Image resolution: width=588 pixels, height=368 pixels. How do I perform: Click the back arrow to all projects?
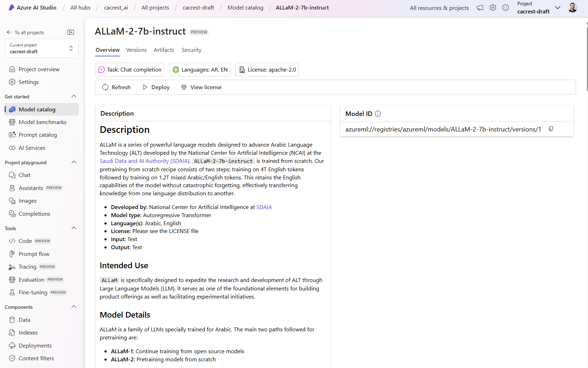pyautogui.click(x=9, y=32)
